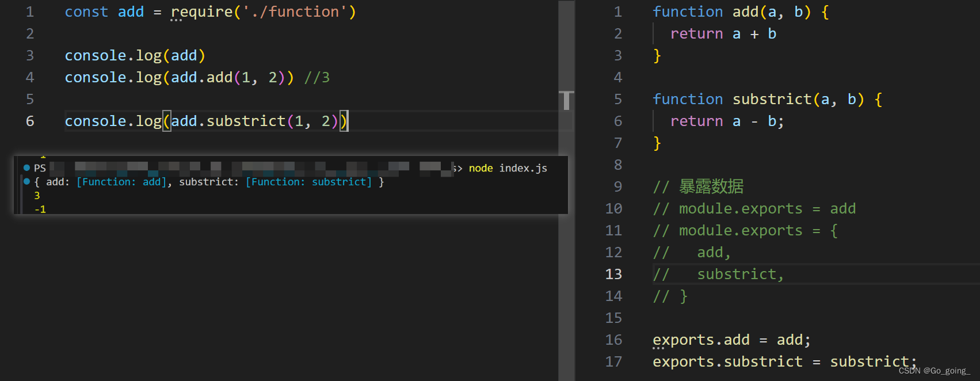Click 'node index.js' command in terminal
The width and height of the screenshot is (980, 381).
point(508,168)
